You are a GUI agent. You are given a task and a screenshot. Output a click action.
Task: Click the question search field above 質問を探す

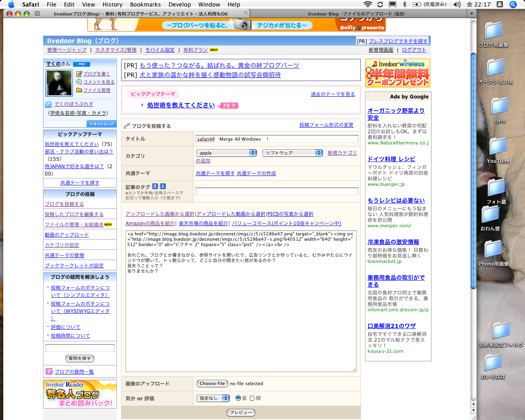(x=80, y=348)
